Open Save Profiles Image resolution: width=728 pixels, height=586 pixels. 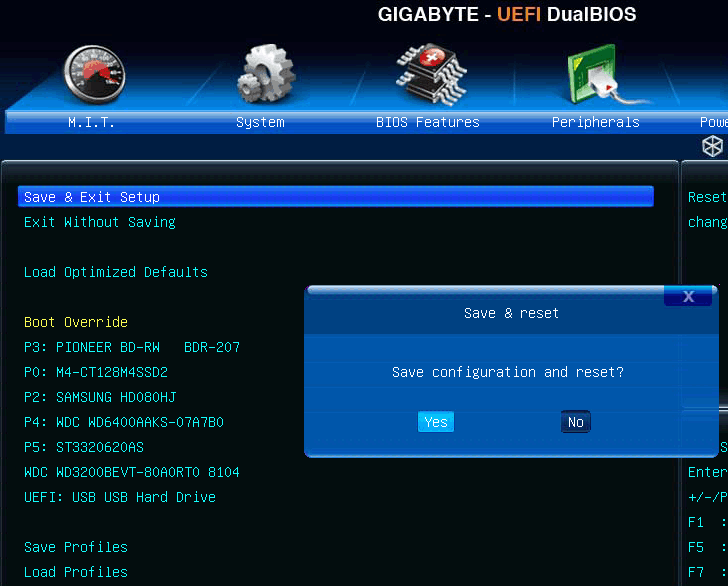[x=76, y=547]
